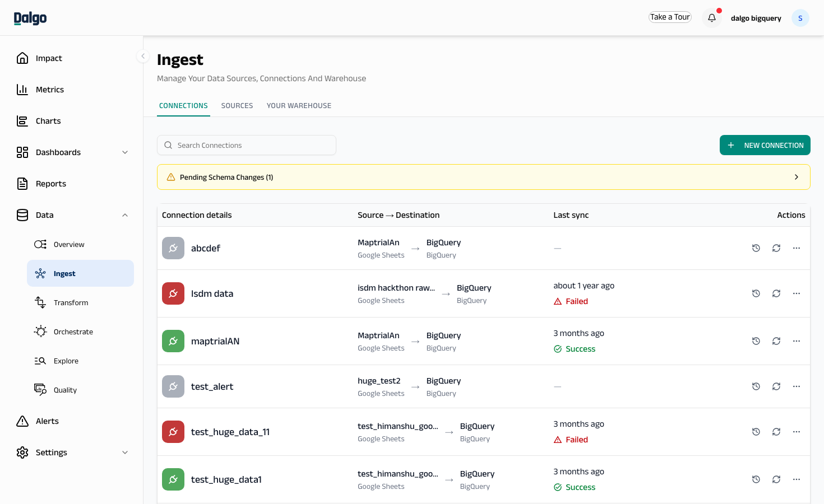Click the test_huge_data1 connection name

pyautogui.click(x=226, y=479)
